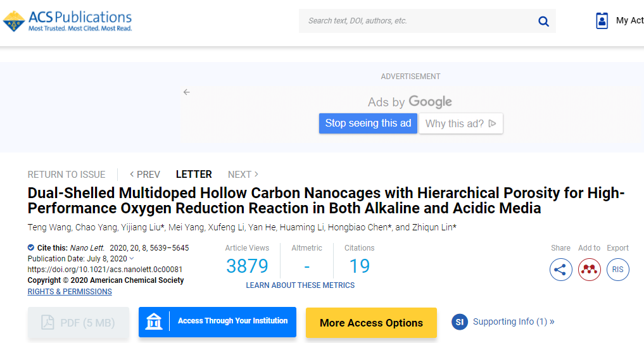This screenshot has width=644, height=343.
Task: Click the ACS Publications logo
Action: coord(68,21)
